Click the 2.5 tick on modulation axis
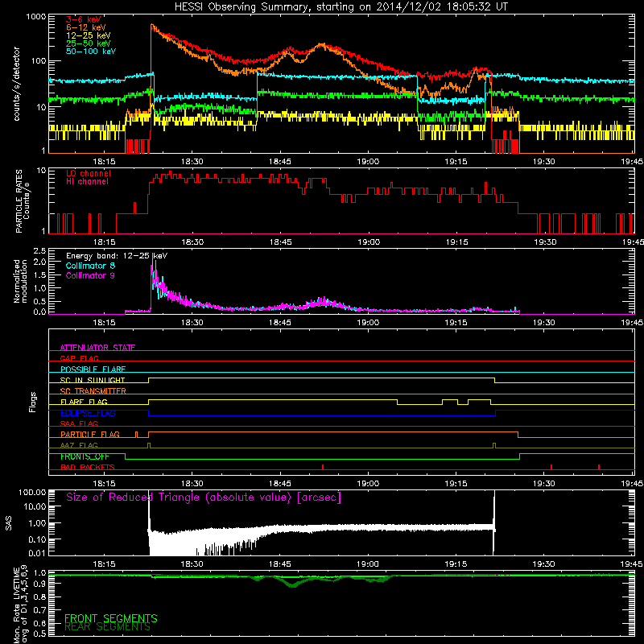Viewport: 644px width, 644px height. point(39,251)
